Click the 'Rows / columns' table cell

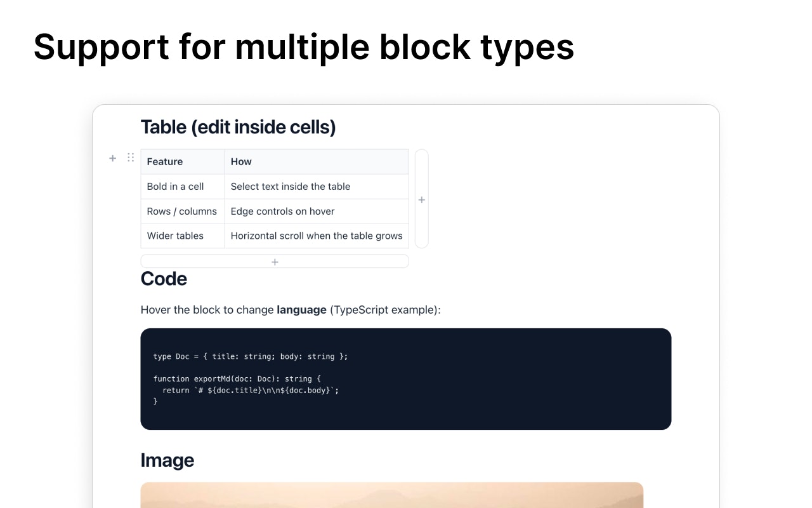click(182, 211)
